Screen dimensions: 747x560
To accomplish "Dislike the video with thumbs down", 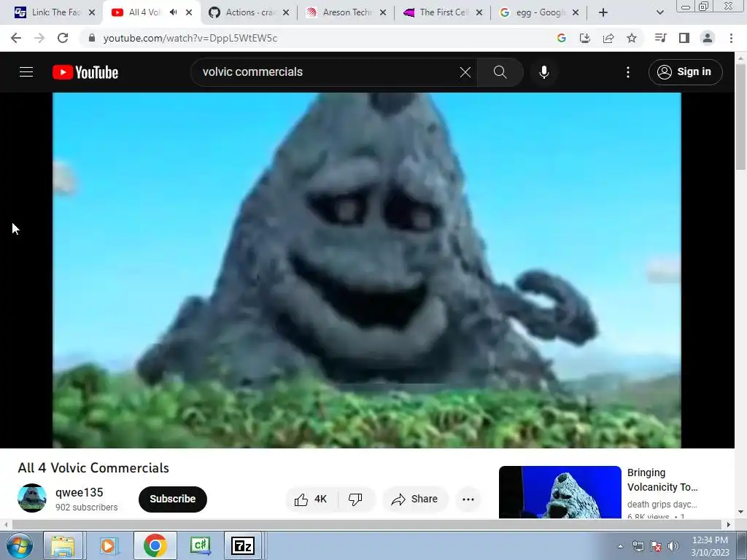I will [x=355, y=499].
